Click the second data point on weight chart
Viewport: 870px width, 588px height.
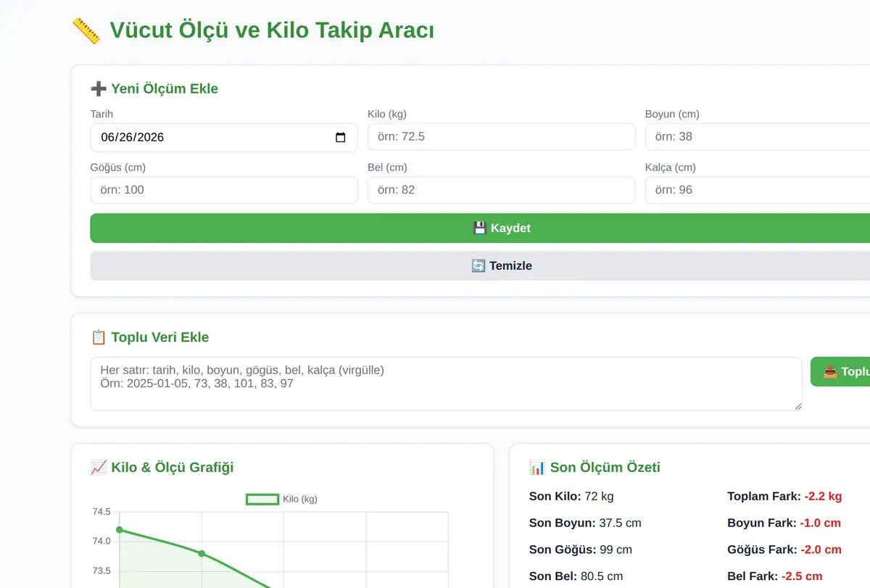[x=202, y=554]
